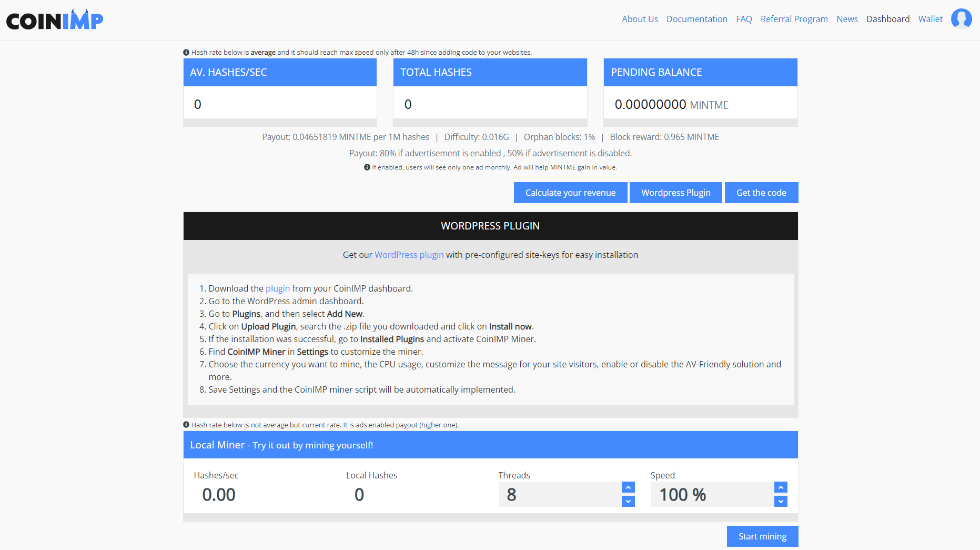
Task: Click the Threads input field
Action: click(x=560, y=494)
